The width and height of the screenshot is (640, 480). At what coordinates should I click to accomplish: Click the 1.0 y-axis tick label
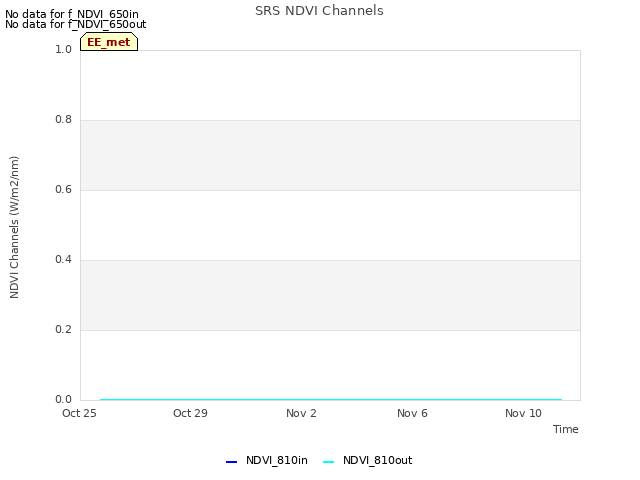pyautogui.click(x=63, y=49)
